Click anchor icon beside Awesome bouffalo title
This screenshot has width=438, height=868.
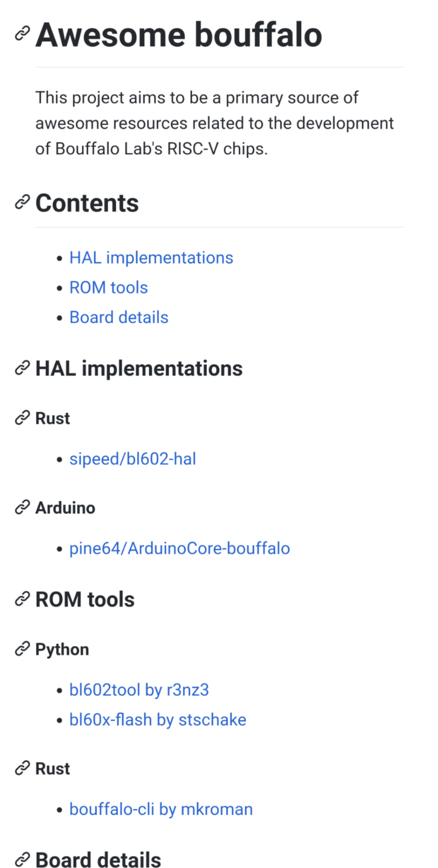click(x=22, y=34)
